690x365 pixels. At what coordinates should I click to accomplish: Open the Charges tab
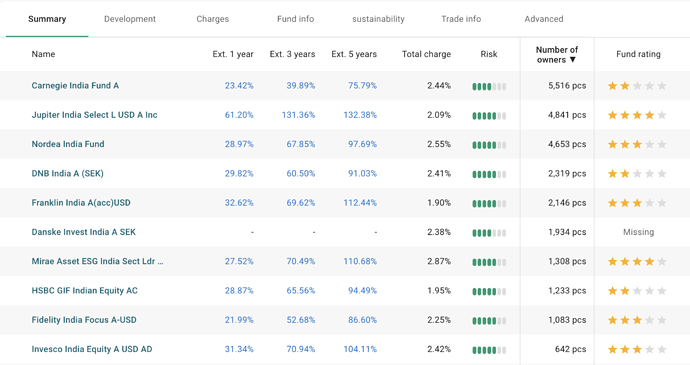213,19
